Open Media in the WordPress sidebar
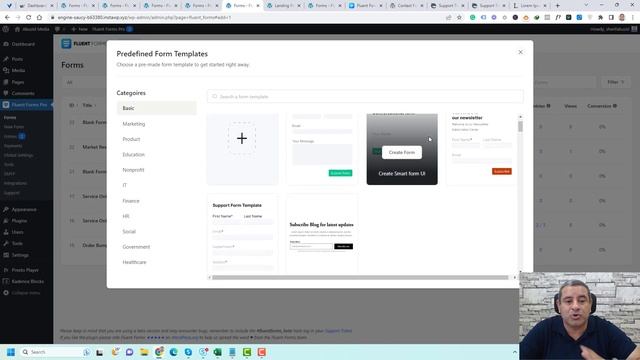Screen dimensions: 640x360 click(18, 71)
